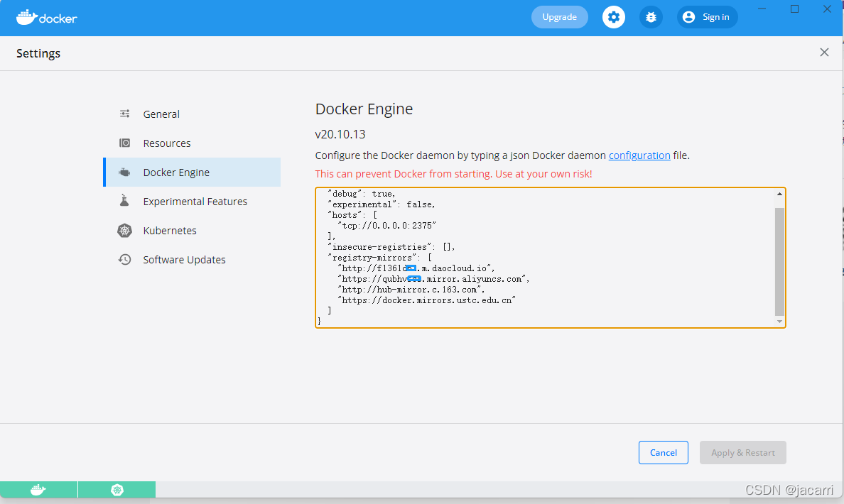Viewport: 844px width, 504px height.
Task: Click the "registry-mirrors" line
Action: 379,258
